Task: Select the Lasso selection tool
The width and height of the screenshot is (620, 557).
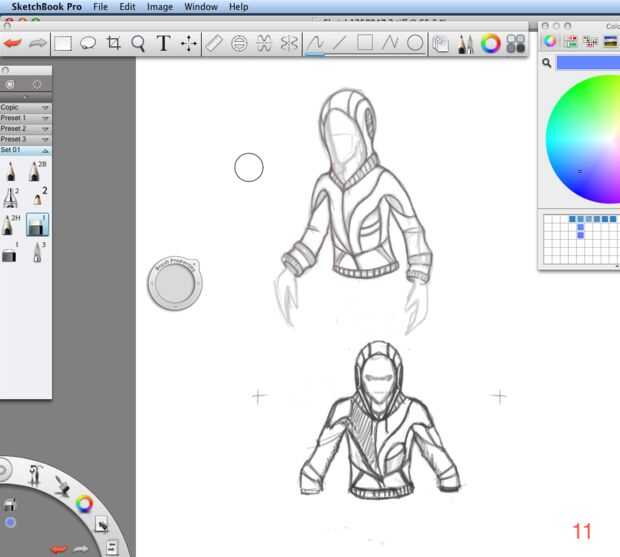Action: pos(88,43)
